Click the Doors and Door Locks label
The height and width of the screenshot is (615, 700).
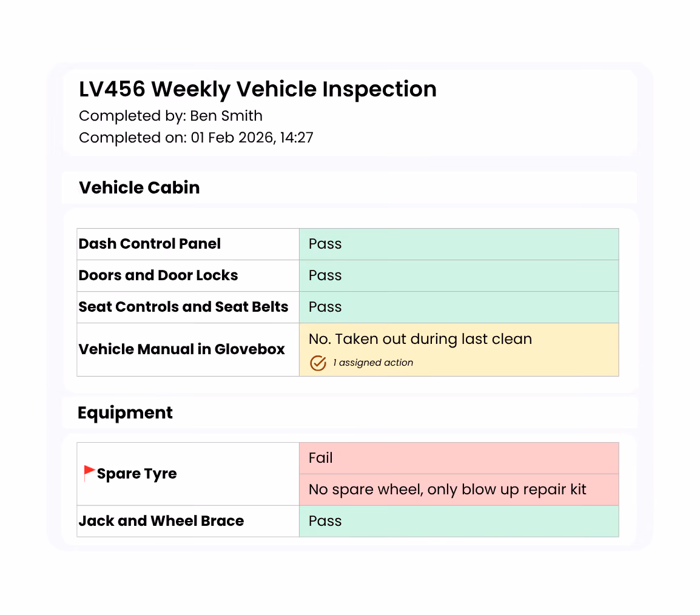(158, 275)
